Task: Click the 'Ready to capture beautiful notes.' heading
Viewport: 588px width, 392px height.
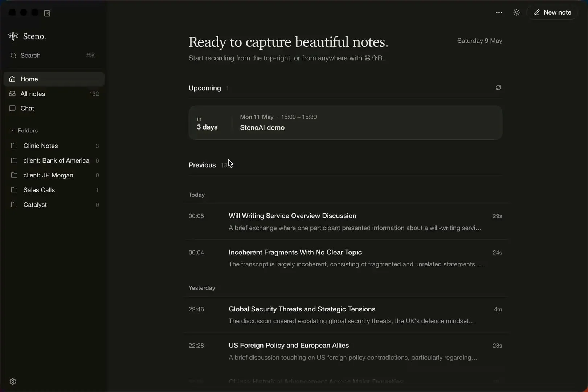Action: pyautogui.click(x=289, y=42)
